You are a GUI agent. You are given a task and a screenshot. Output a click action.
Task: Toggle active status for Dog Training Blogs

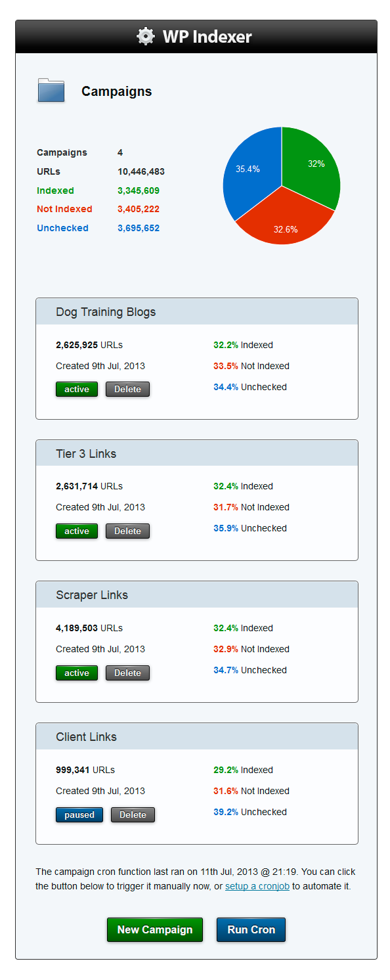coord(77,389)
